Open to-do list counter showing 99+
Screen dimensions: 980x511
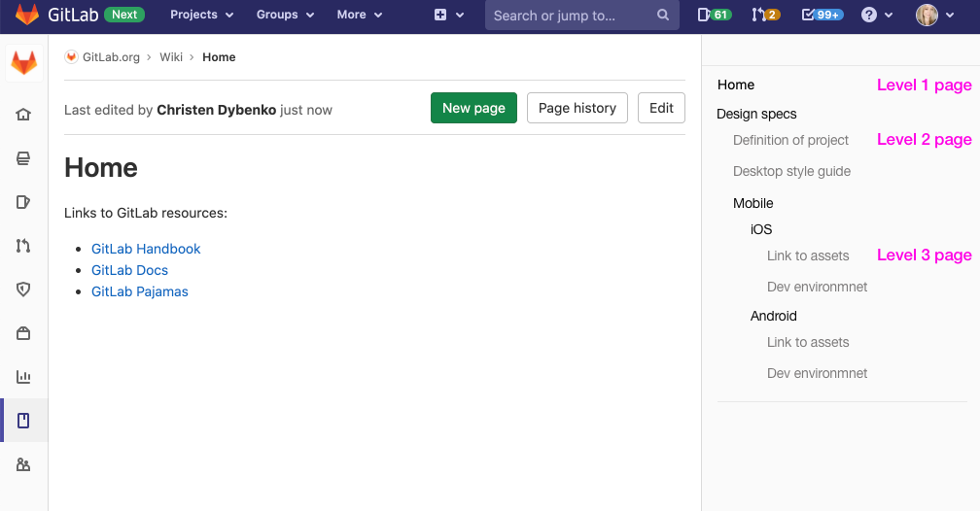coord(822,15)
